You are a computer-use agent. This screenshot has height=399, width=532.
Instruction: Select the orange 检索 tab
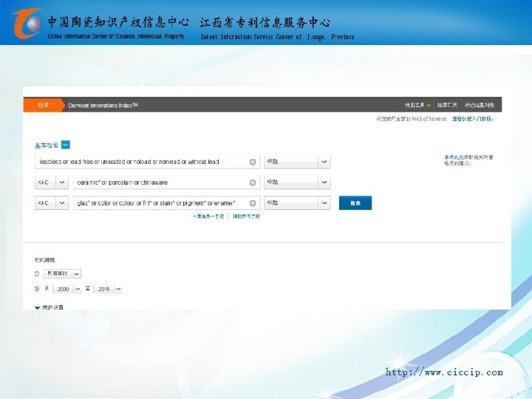pos(44,105)
